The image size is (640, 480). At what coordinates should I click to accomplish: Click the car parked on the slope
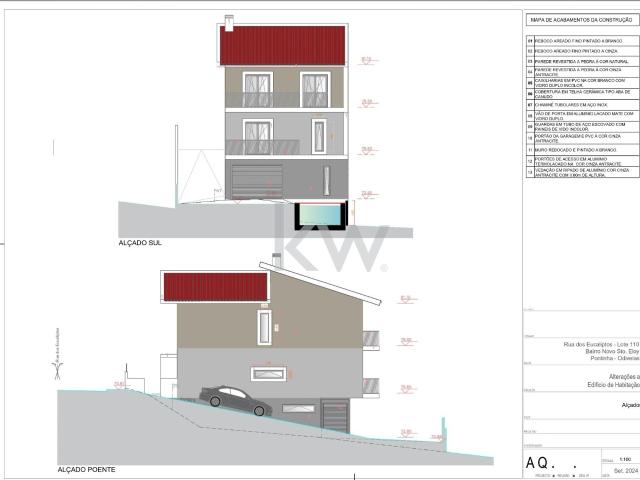point(237,399)
